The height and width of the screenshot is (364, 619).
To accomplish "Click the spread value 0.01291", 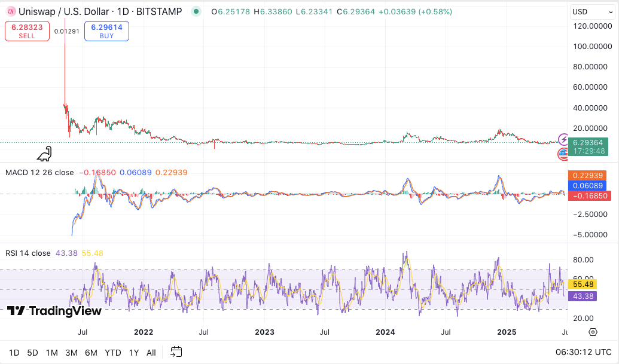I will pos(67,31).
